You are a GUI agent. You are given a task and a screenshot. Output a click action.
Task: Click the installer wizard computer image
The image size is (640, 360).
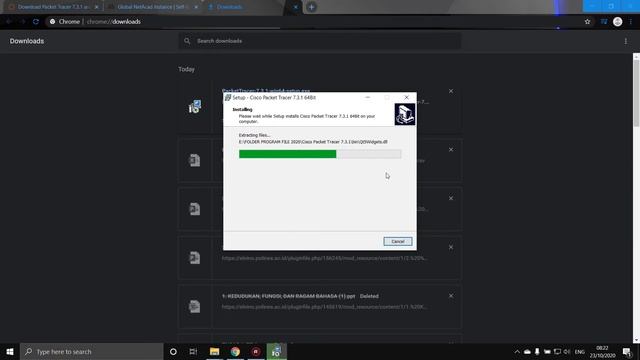(x=404, y=114)
